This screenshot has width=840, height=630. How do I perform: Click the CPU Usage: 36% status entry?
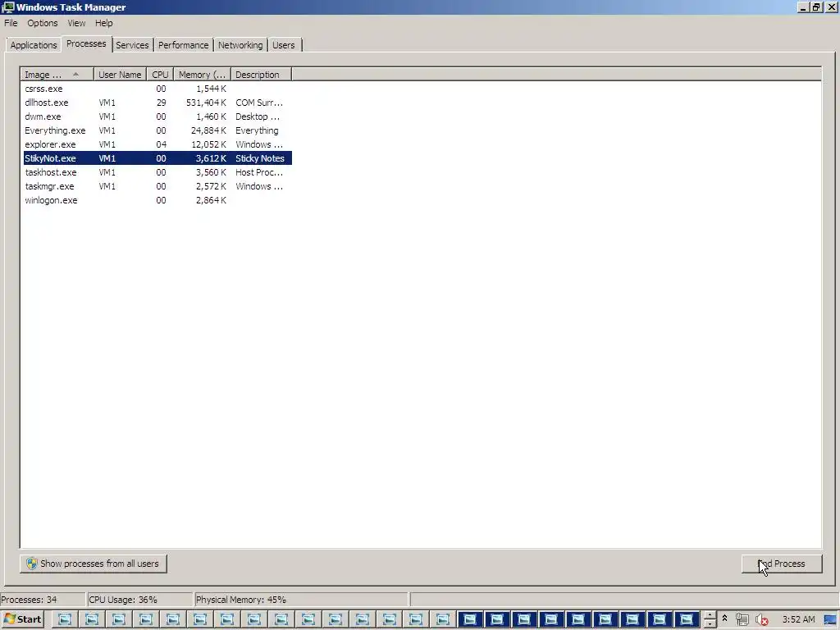click(139, 600)
